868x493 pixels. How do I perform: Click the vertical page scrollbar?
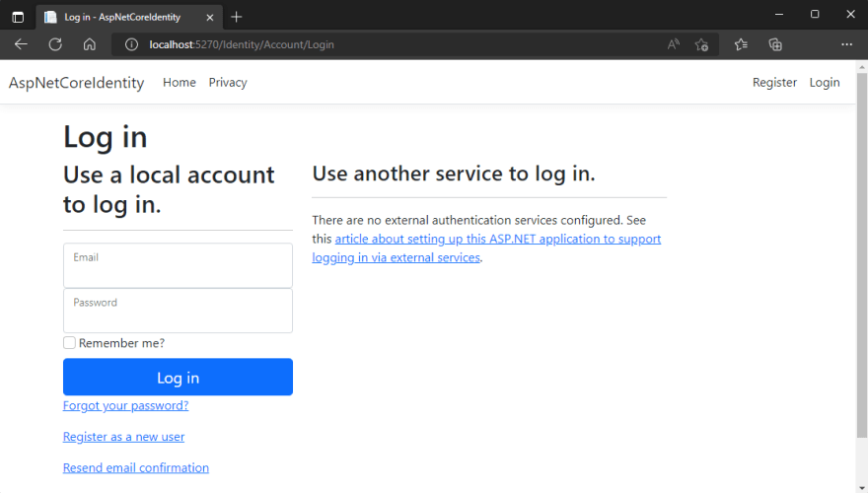[862, 254]
